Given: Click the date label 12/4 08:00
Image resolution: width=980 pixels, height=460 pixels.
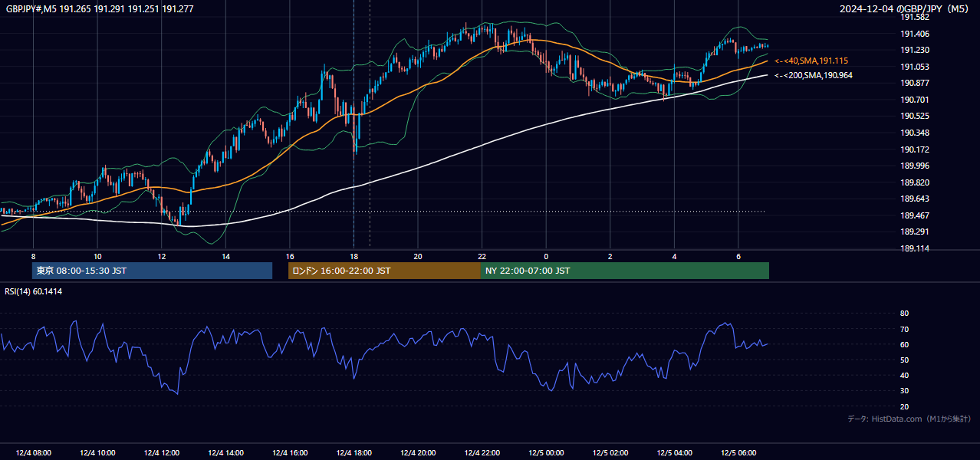Looking at the screenshot, I should coord(33,453).
